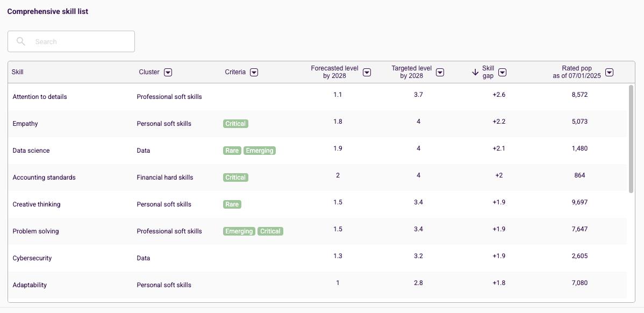Select the Attention to details row

318,96
